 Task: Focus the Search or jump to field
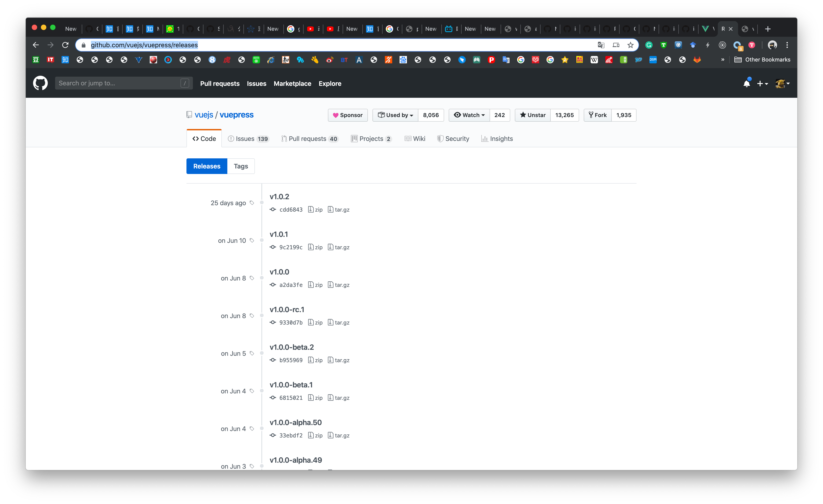[124, 83]
